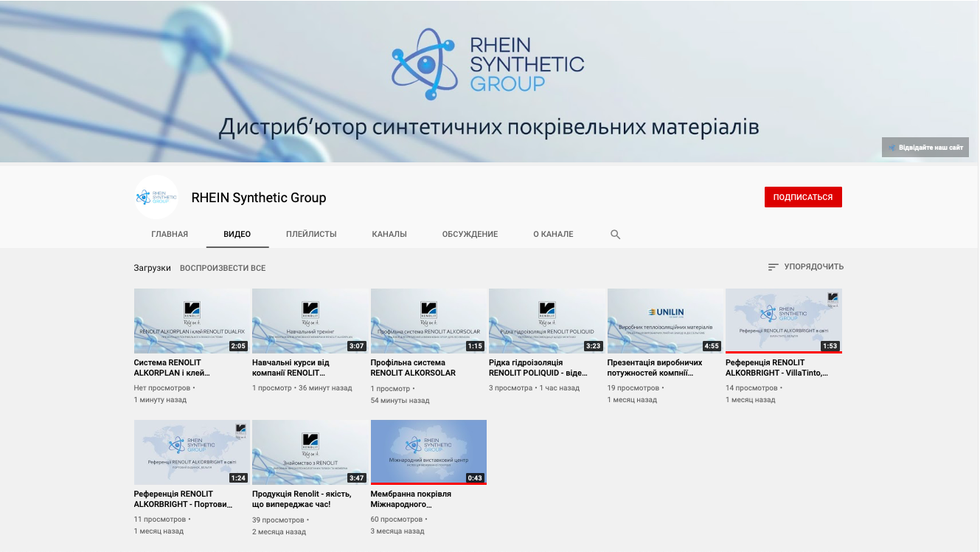Image resolution: width=980 pixels, height=552 pixels.
Task: Open the 3:23 POLIQUID video thumbnail
Action: (546, 321)
